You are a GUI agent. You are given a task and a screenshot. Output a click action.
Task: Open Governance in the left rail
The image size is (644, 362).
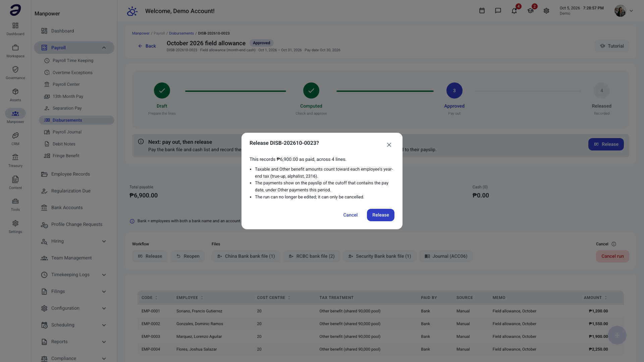(x=15, y=73)
